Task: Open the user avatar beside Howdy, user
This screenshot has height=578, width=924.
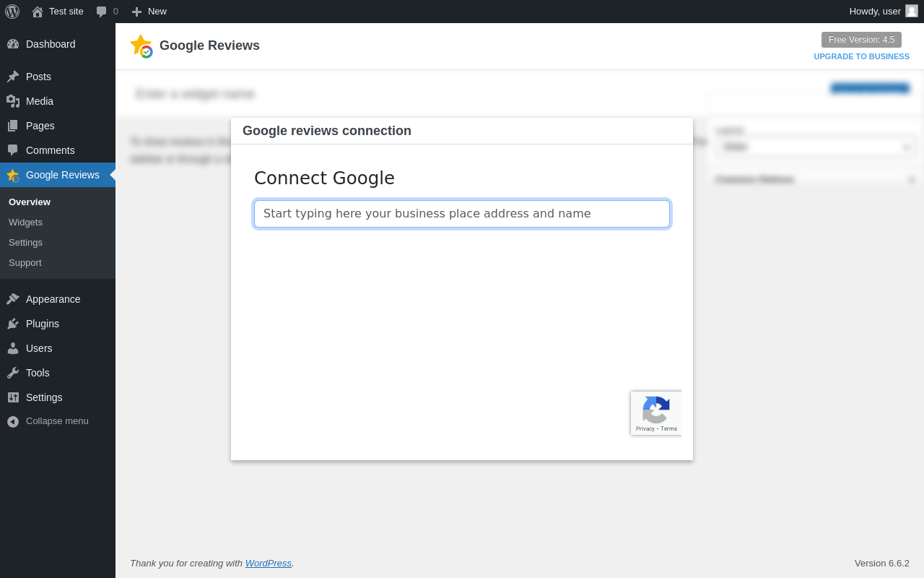Action: (x=912, y=11)
